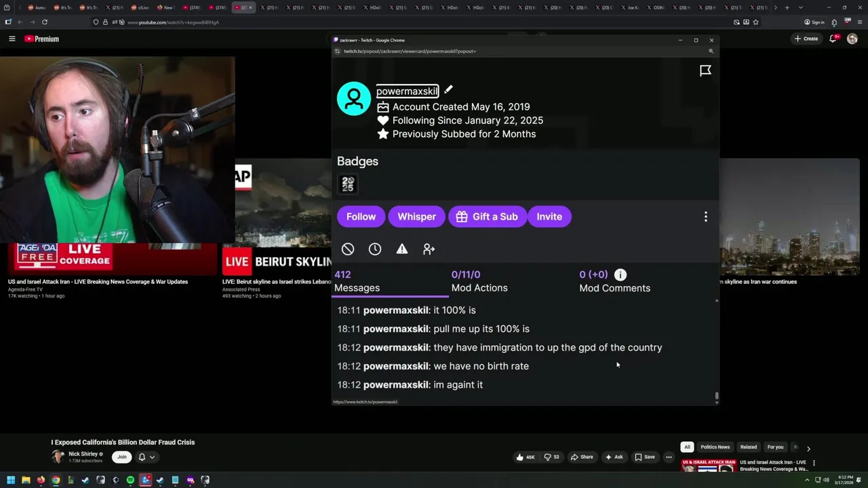The width and height of the screenshot is (868, 488).
Task: Open File Explorer from the taskbar
Action: [x=26, y=480]
